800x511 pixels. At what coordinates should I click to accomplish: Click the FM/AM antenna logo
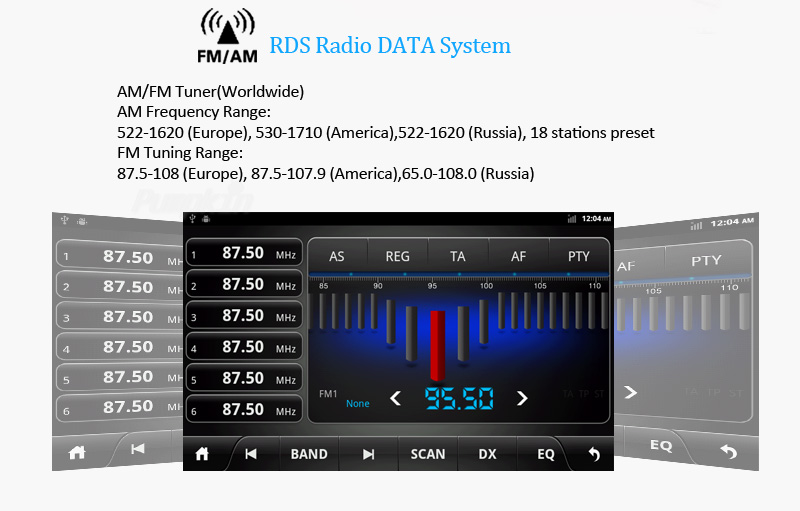tap(227, 37)
